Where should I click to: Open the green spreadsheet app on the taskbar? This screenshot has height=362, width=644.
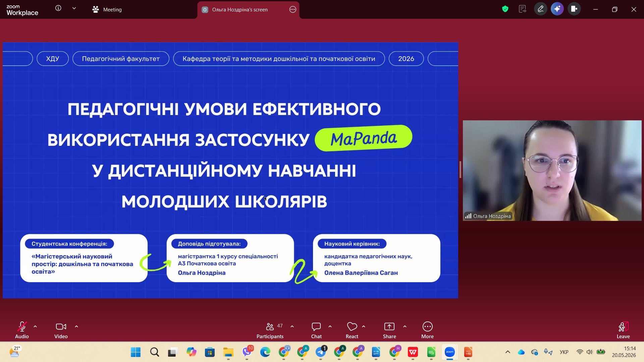click(431, 352)
